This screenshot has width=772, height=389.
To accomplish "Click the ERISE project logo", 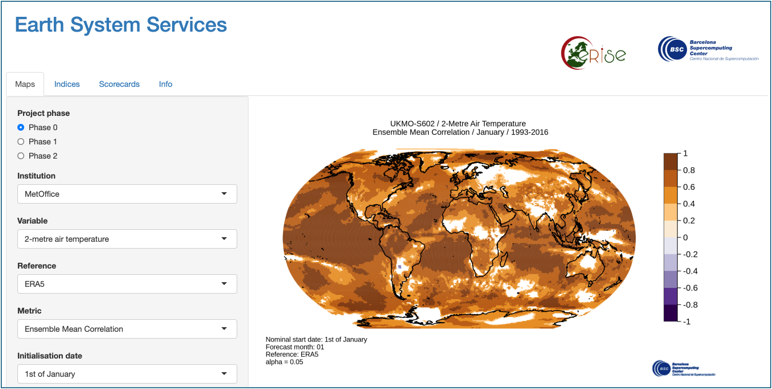I will (x=593, y=52).
